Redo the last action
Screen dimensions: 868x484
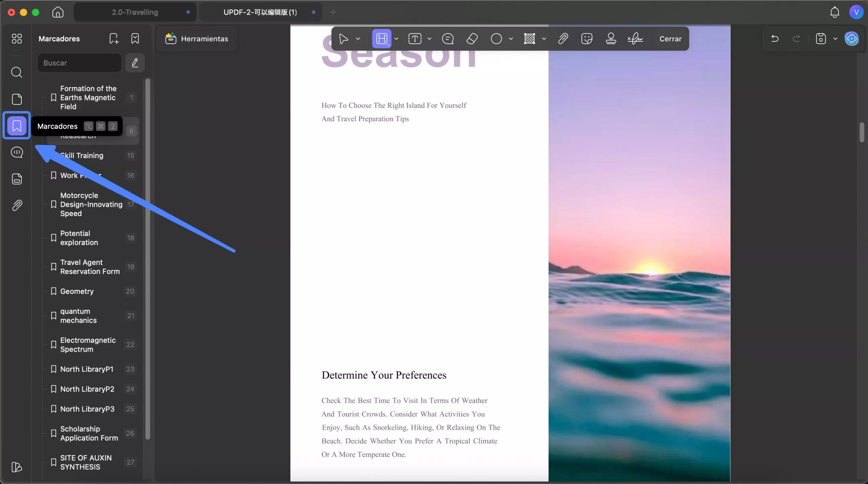click(796, 39)
